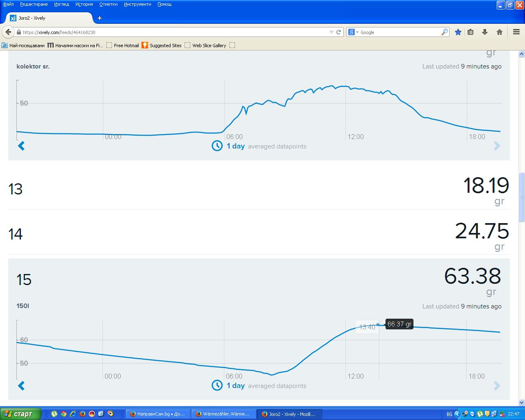525x420 pixels.
Task: Click the bookmark star icon in toolbar
Action: 458,32
